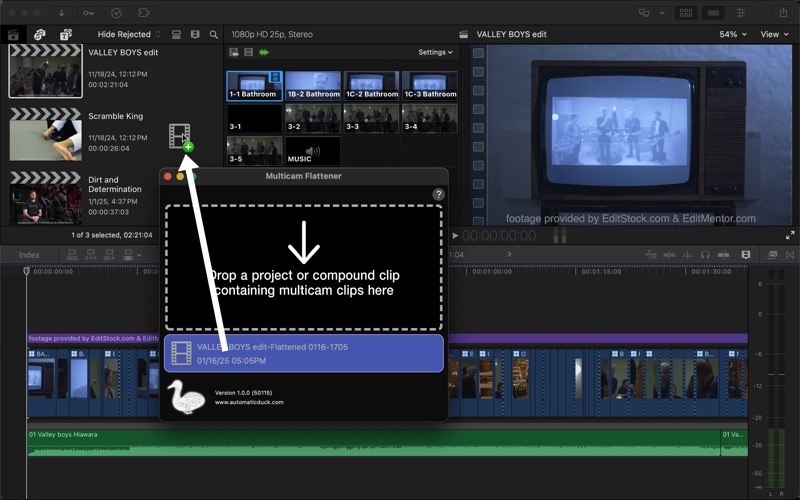Toggle audio skimming icon
Image resolution: width=800 pixels, height=500 pixels.
coord(687,255)
